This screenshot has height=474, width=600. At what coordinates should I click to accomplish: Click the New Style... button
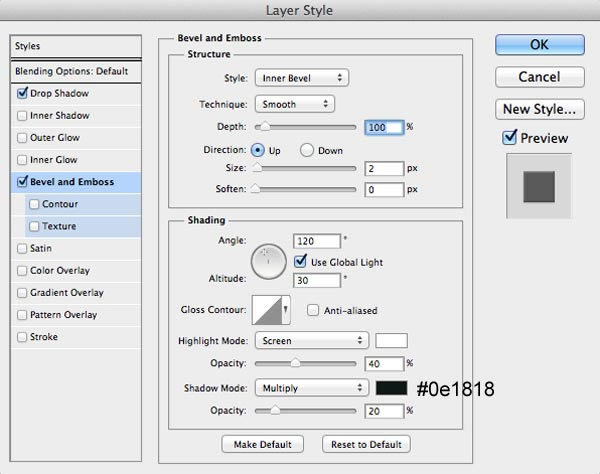pyautogui.click(x=540, y=109)
